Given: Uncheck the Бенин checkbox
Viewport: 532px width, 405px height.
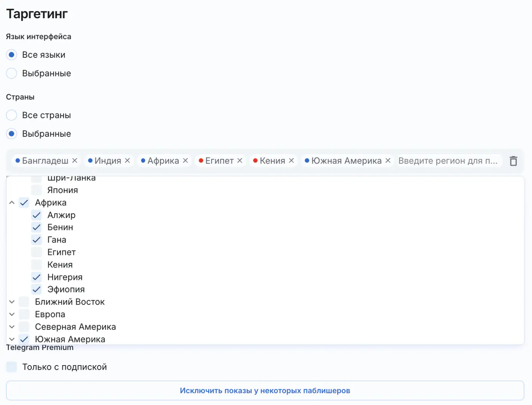Looking at the screenshot, I should tap(36, 227).
